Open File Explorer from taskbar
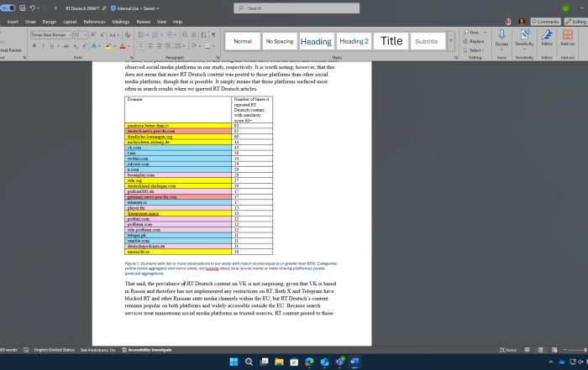Screen dimensions: 588x370 [279, 362]
